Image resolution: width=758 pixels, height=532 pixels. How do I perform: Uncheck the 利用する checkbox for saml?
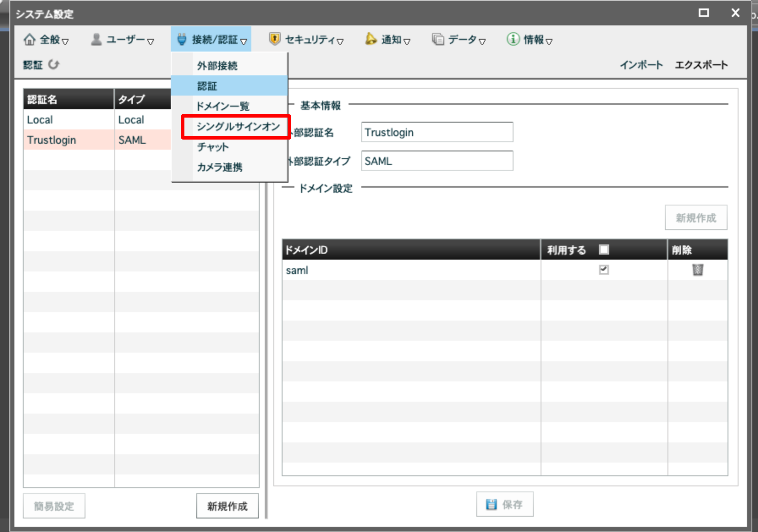604,270
